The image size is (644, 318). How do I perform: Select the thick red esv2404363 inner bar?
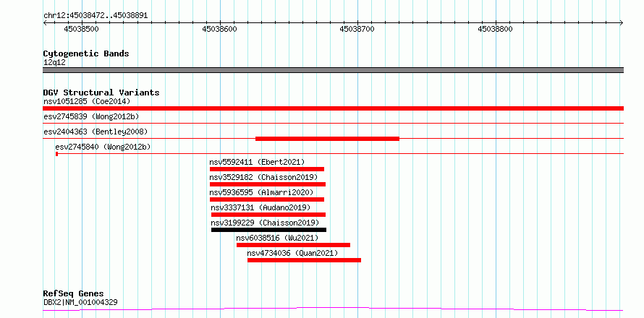[x=327, y=139]
